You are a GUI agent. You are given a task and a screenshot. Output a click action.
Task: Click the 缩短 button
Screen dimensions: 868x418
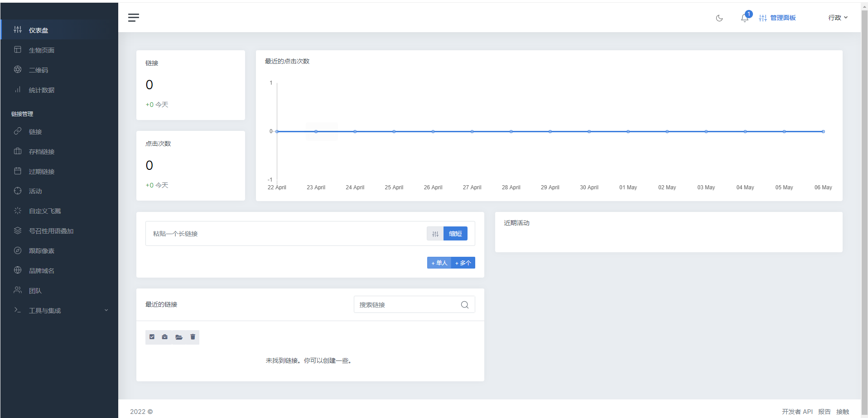455,233
